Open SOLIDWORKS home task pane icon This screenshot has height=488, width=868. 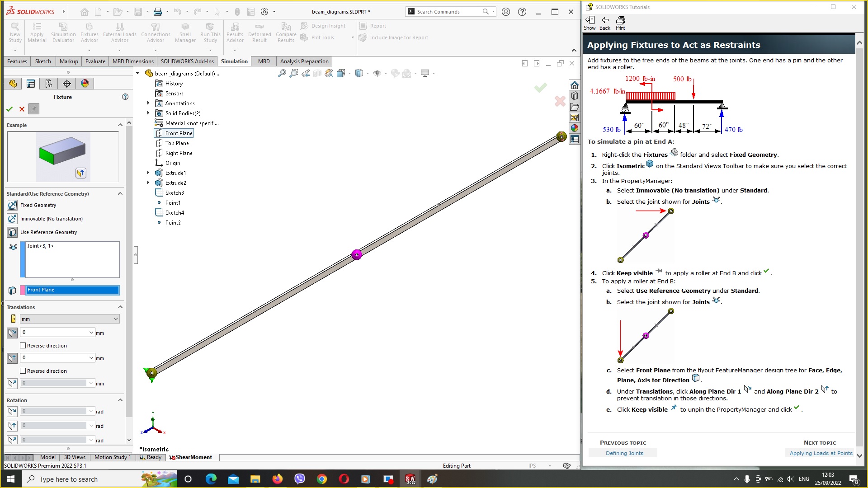[x=574, y=85]
